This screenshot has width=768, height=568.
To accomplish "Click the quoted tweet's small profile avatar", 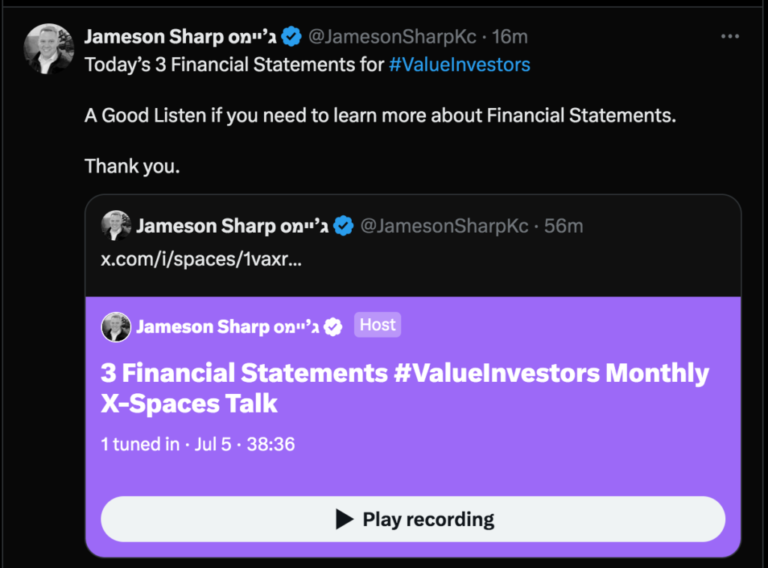I will pyautogui.click(x=116, y=226).
